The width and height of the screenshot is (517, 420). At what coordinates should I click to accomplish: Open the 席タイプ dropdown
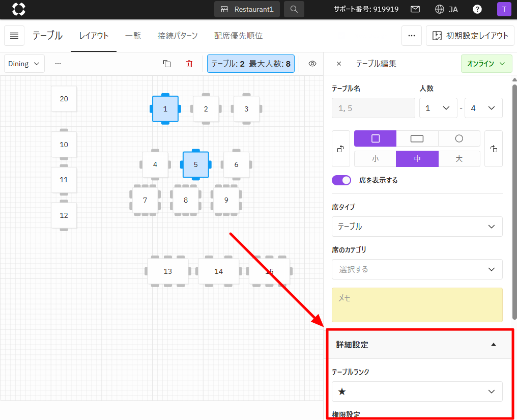pos(417,227)
